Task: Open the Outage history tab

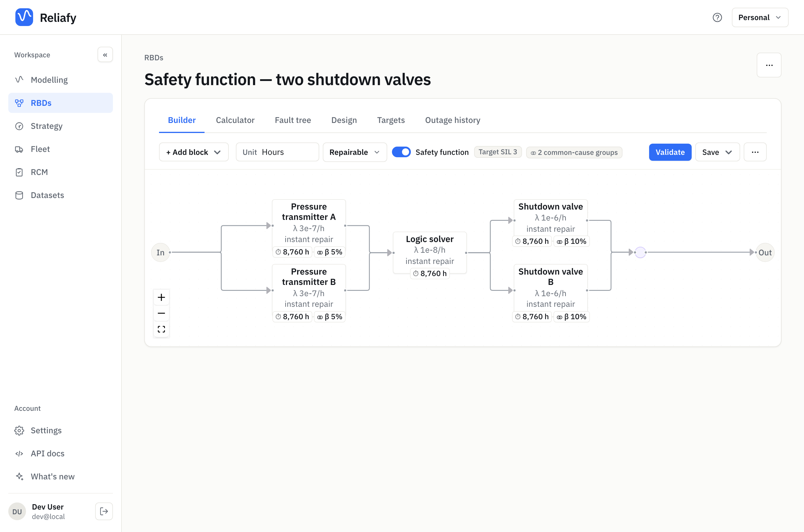Action: [x=453, y=120]
